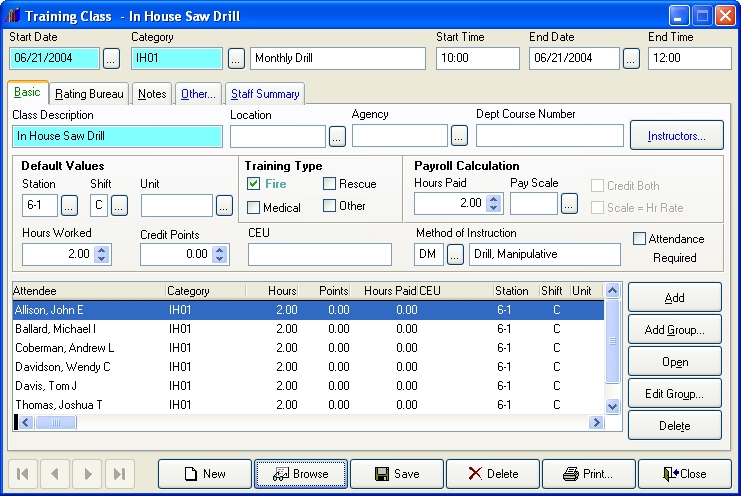Image resolution: width=741 pixels, height=496 pixels.
Task: Decrease Hours Paid with down spinner
Action: (493, 208)
